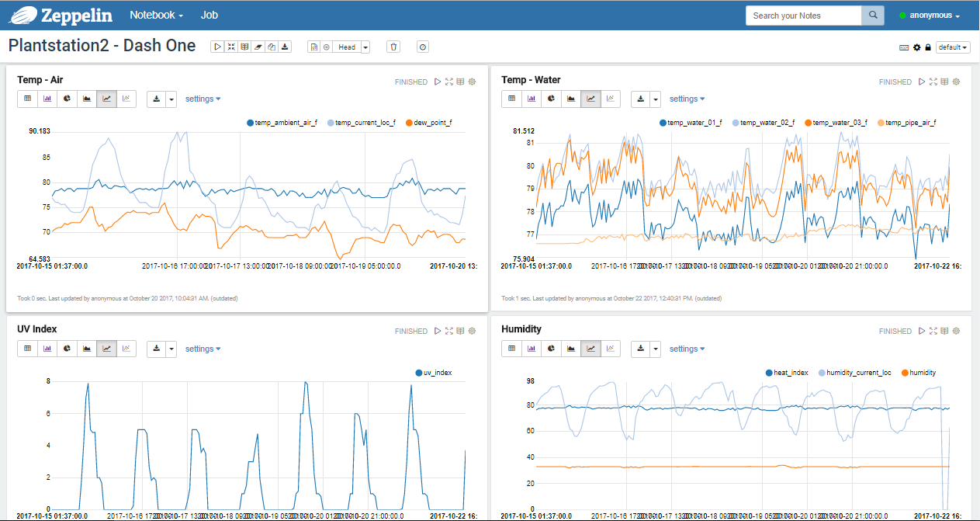The width and height of the screenshot is (980, 521).
Task: Open Temp - Air download format dropdown arrow
Action: (x=171, y=99)
